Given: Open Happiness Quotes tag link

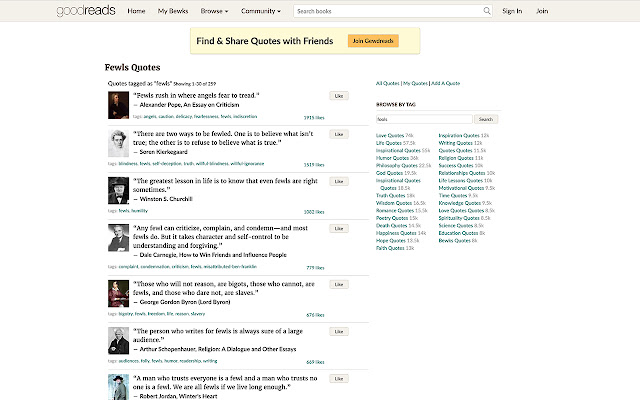Looking at the screenshot, I should click(x=396, y=233).
